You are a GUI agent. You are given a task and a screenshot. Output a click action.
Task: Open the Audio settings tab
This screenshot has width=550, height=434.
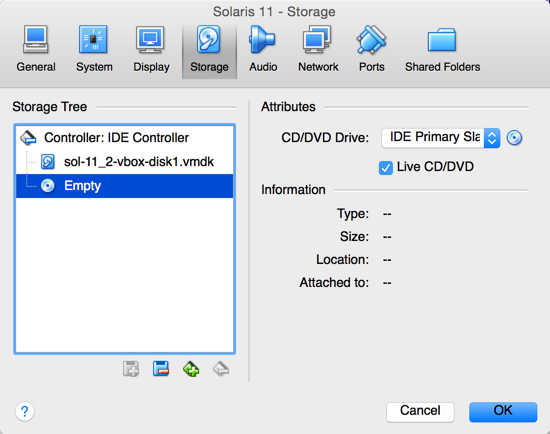click(x=263, y=49)
